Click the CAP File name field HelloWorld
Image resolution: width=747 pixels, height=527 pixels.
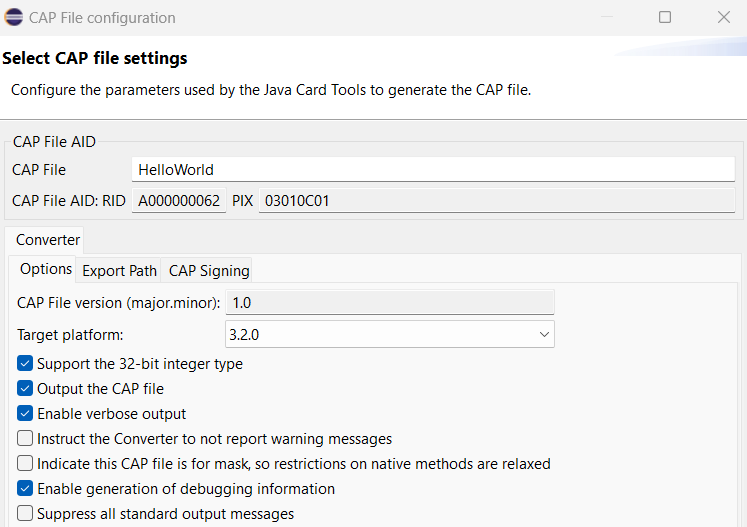433,170
